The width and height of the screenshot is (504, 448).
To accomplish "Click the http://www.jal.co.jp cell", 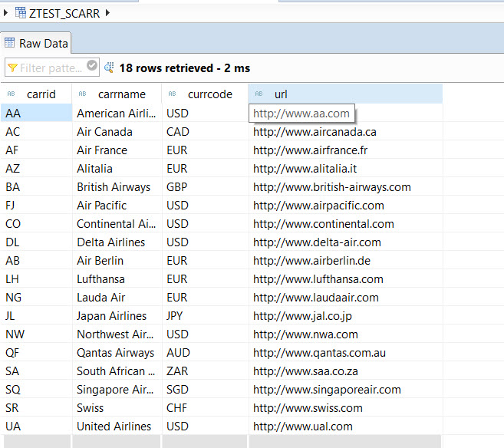I will (x=345, y=316).
